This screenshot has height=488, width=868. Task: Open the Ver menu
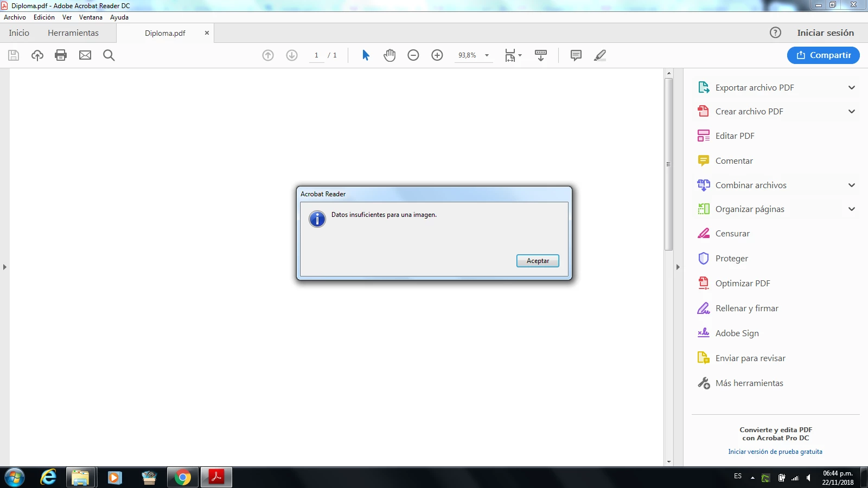click(x=67, y=17)
